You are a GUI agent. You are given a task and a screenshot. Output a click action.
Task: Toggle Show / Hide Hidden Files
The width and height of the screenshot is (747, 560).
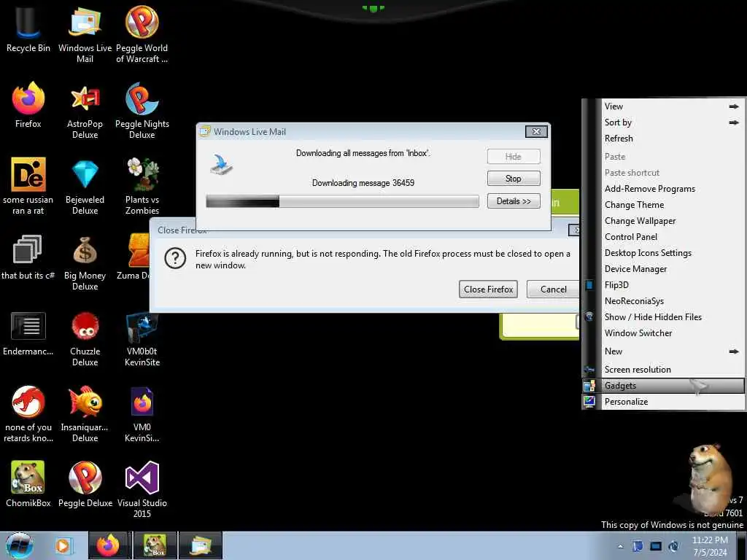pyautogui.click(x=664, y=317)
